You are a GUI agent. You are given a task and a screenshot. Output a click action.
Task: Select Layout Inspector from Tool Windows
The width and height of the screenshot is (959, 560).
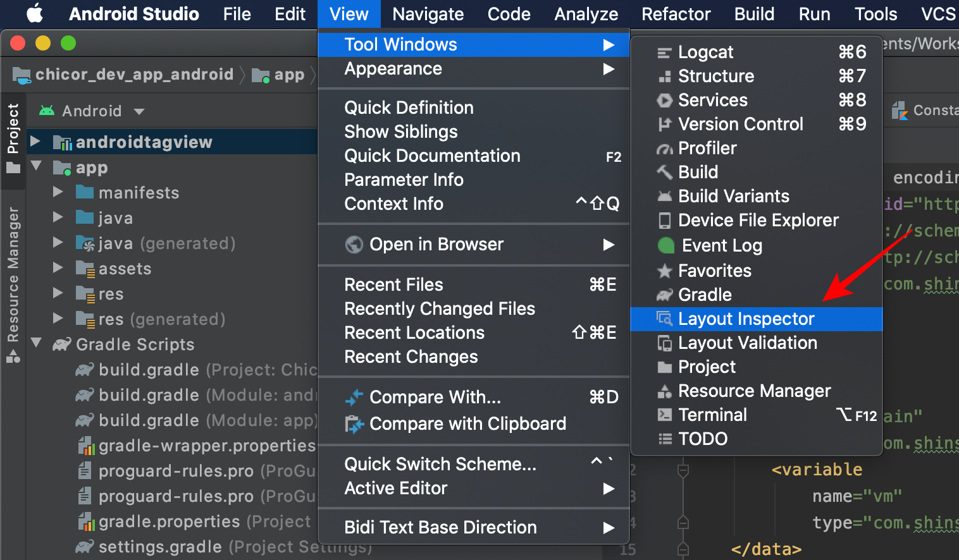coord(746,319)
